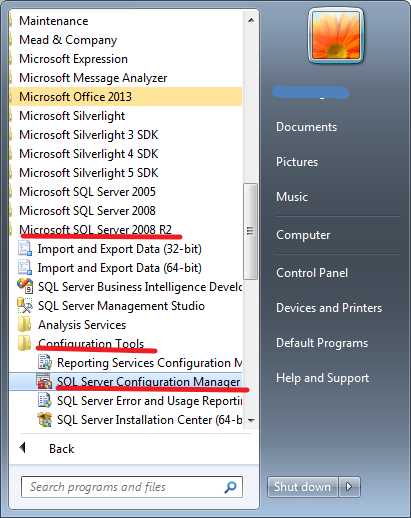Image resolution: width=411 pixels, height=518 pixels.
Task: Click the Search programs and files box
Action: click(132, 487)
